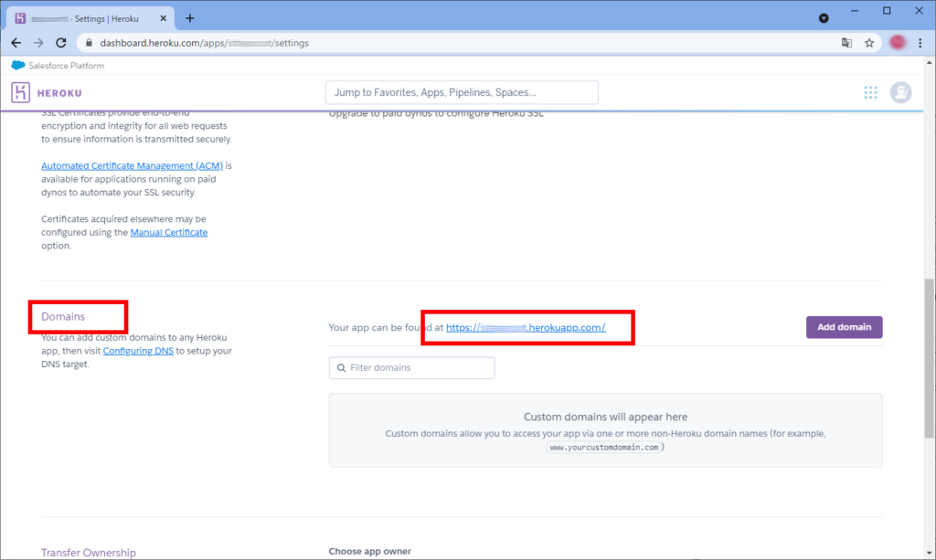Click the Salesforce Platform cloud icon
This screenshot has height=560, width=936.
18,66
